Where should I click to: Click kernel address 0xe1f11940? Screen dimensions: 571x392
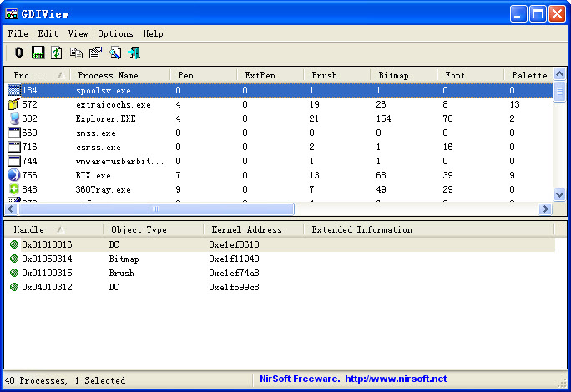pyautogui.click(x=234, y=259)
